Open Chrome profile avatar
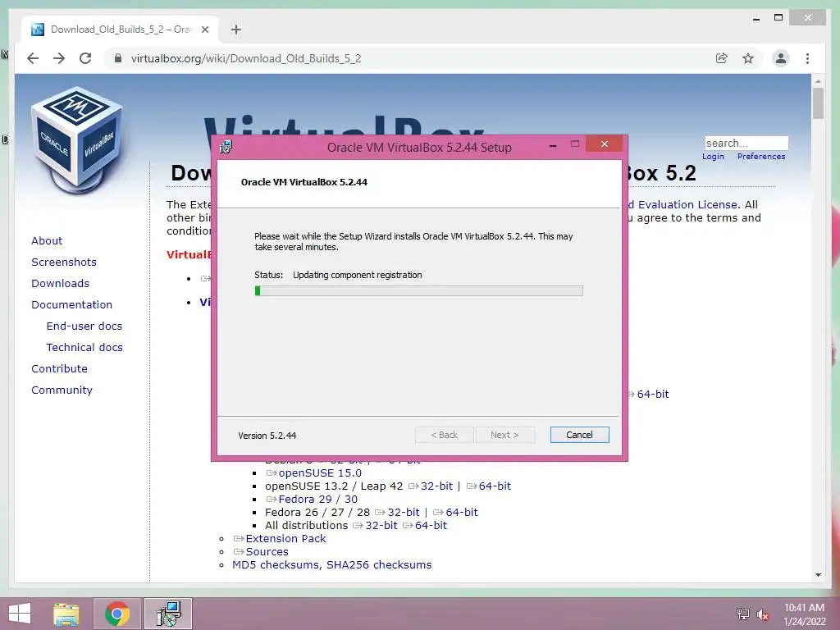 [781, 58]
